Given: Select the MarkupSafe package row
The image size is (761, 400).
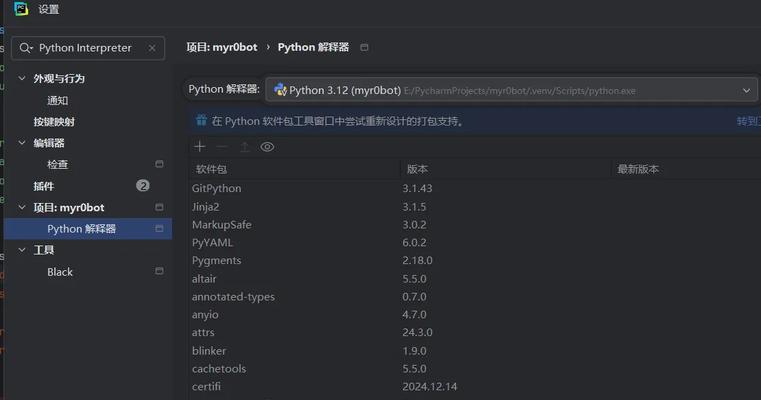Looking at the screenshot, I should point(475,225).
